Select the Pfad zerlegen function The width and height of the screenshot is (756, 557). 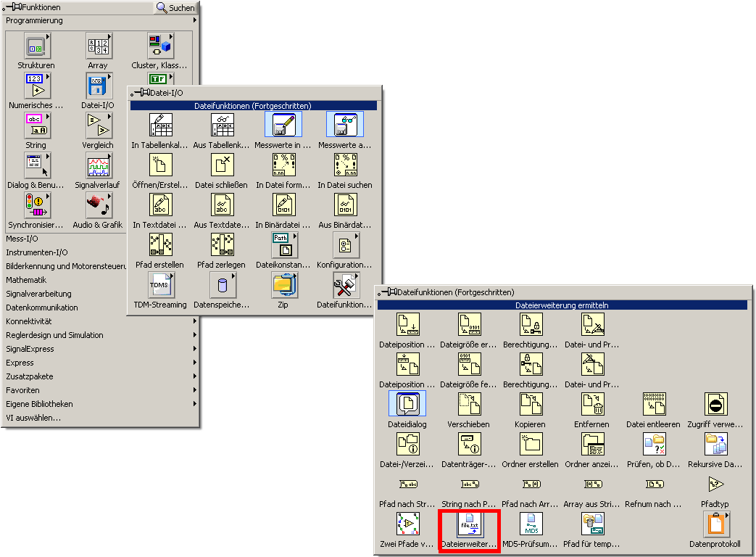223,245
